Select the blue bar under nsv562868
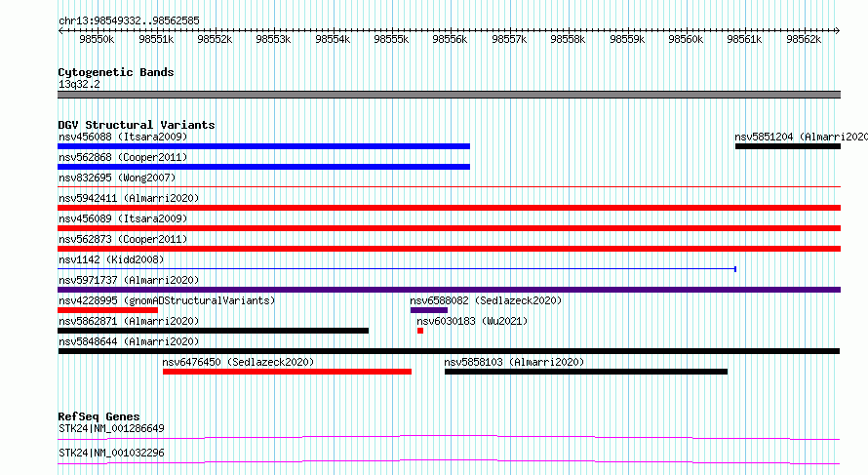Screen dimensions: 868x475 pos(263,167)
